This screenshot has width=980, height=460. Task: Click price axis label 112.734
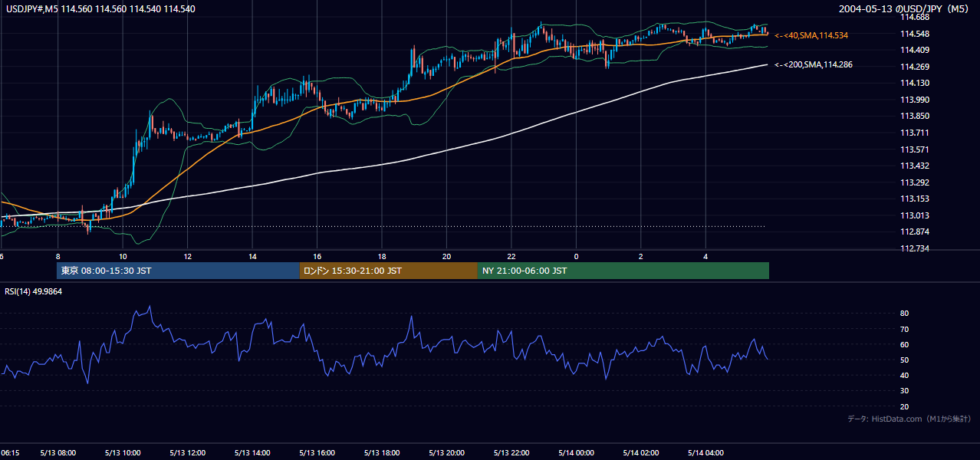pos(914,248)
